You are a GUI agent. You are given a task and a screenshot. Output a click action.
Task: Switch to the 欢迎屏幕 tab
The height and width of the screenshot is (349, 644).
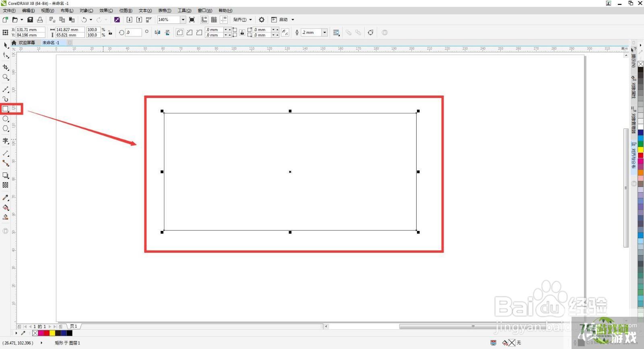pyautogui.click(x=27, y=43)
